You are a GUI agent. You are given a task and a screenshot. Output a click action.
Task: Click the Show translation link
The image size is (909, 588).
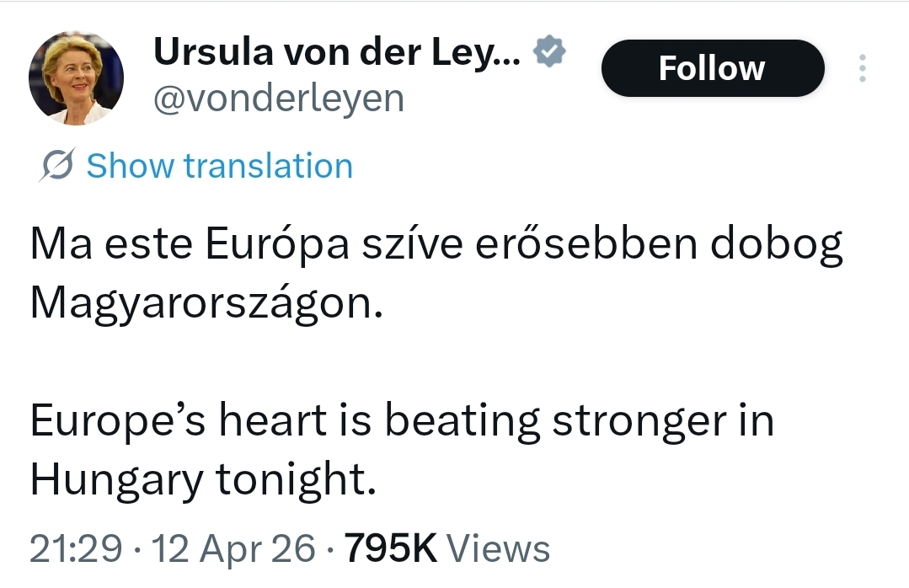point(219,166)
